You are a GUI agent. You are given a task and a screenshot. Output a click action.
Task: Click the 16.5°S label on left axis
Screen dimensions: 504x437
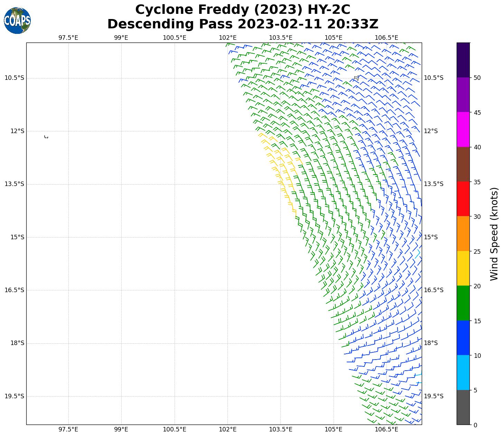[x=14, y=290]
